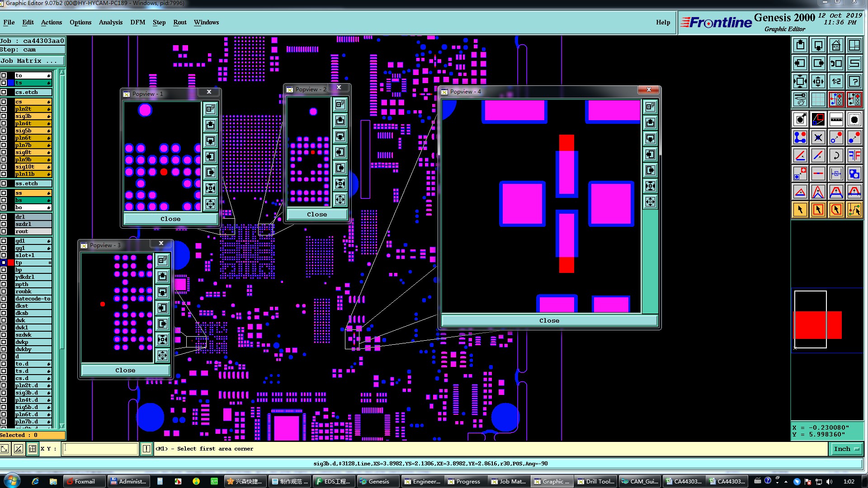Toggle the grid display icon
868x488 pixels.
(818, 99)
